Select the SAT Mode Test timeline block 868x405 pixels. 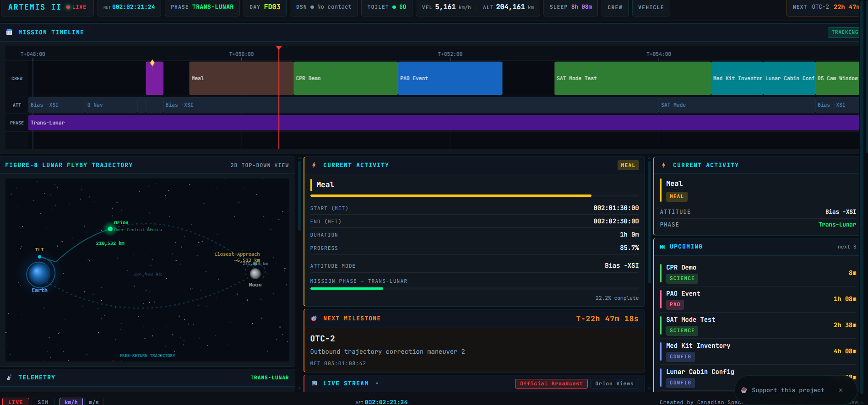point(633,78)
